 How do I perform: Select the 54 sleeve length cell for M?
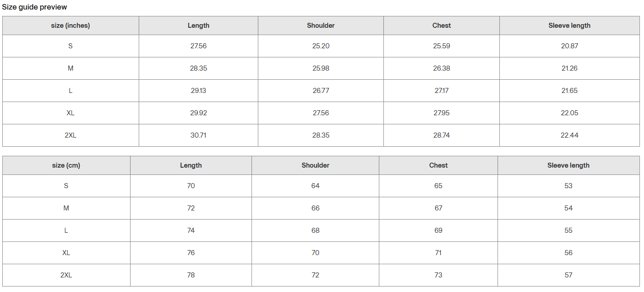tap(569, 208)
